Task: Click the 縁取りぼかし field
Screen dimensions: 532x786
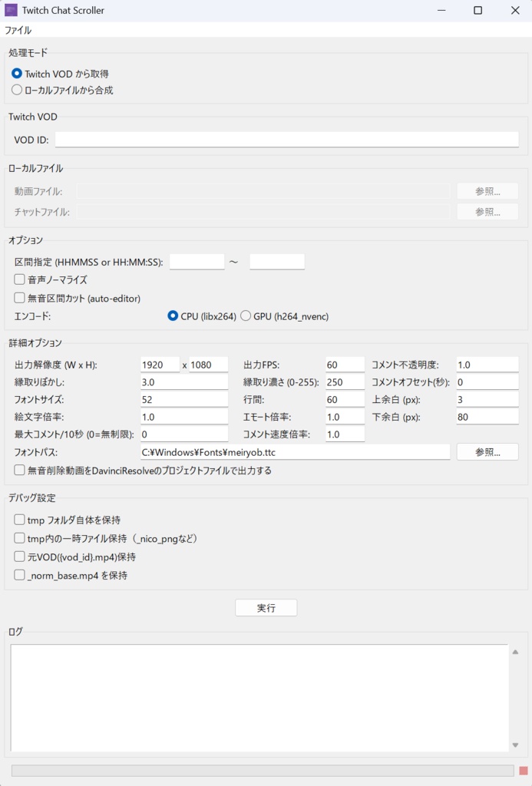Action: click(x=184, y=382)
